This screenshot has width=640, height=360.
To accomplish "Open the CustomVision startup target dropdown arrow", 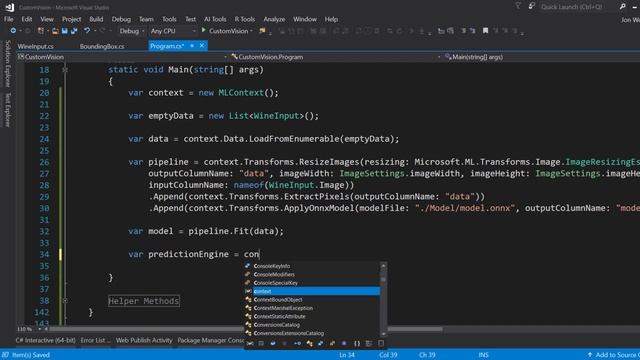I will tap(251, 31).
